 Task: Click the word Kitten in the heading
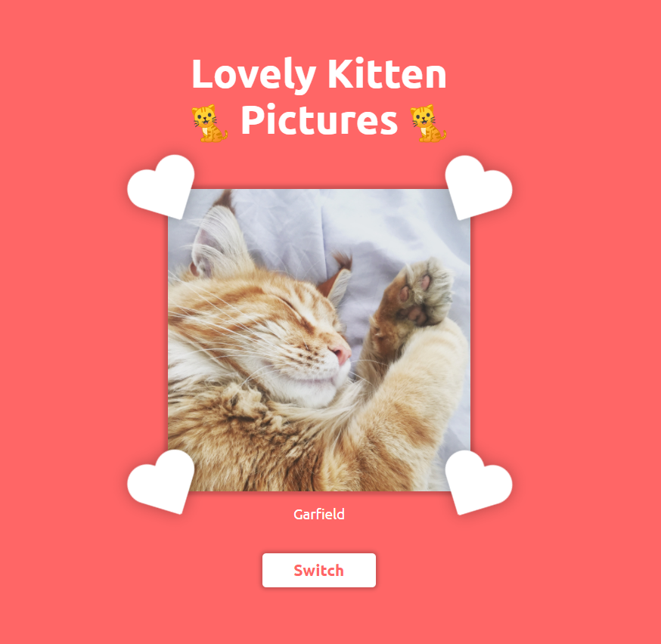point(386,74)
